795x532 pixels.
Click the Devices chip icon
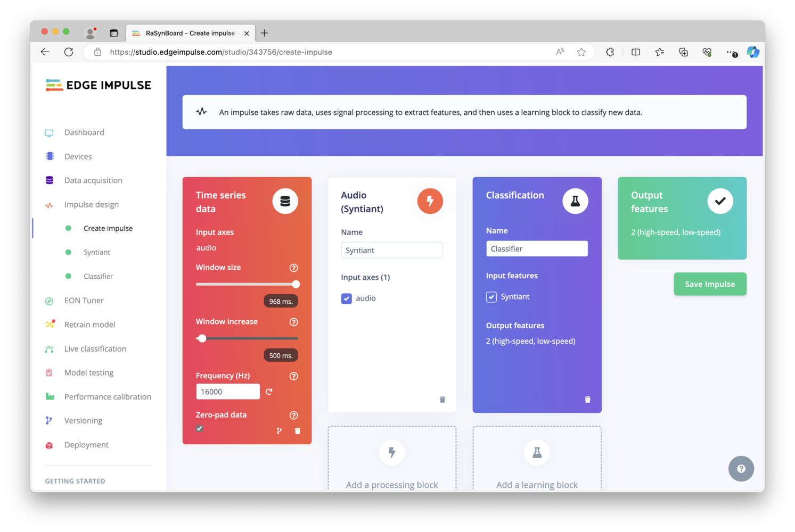coord(50,156)
